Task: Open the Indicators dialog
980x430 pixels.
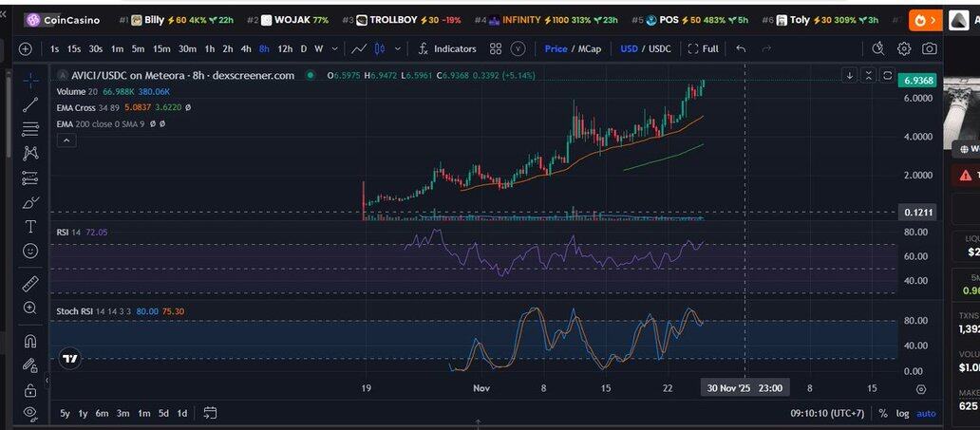Action: pos(446,48)
